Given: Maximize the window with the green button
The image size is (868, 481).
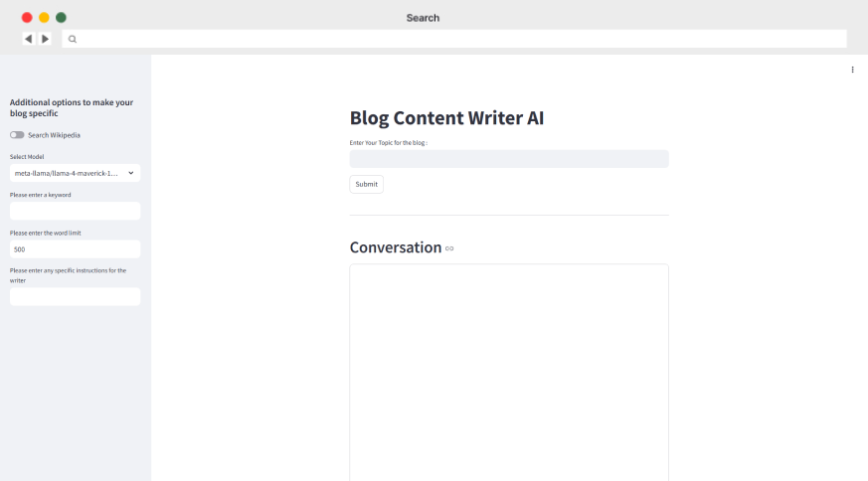Looking at the screenshot, I should click(61, 18).
